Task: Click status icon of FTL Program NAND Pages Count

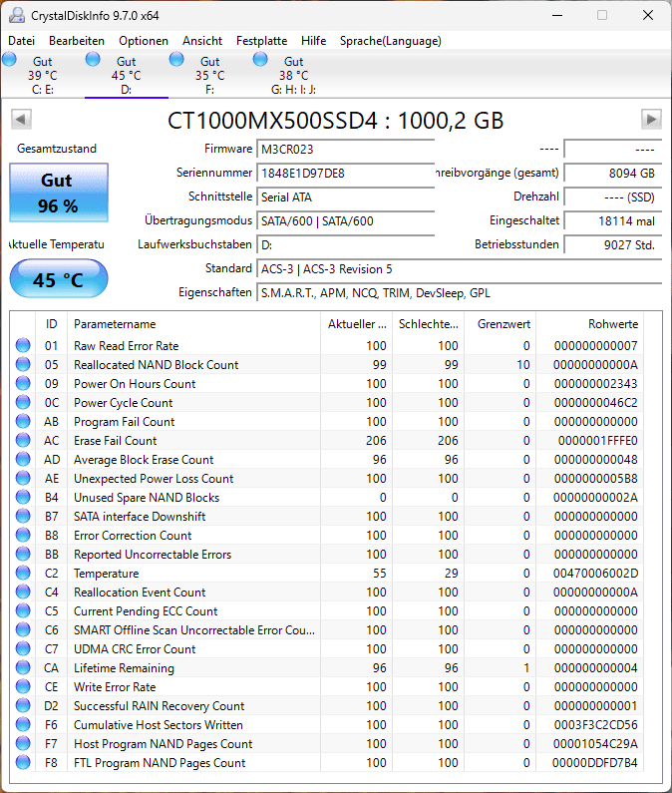Action: [x=23, y=763]
